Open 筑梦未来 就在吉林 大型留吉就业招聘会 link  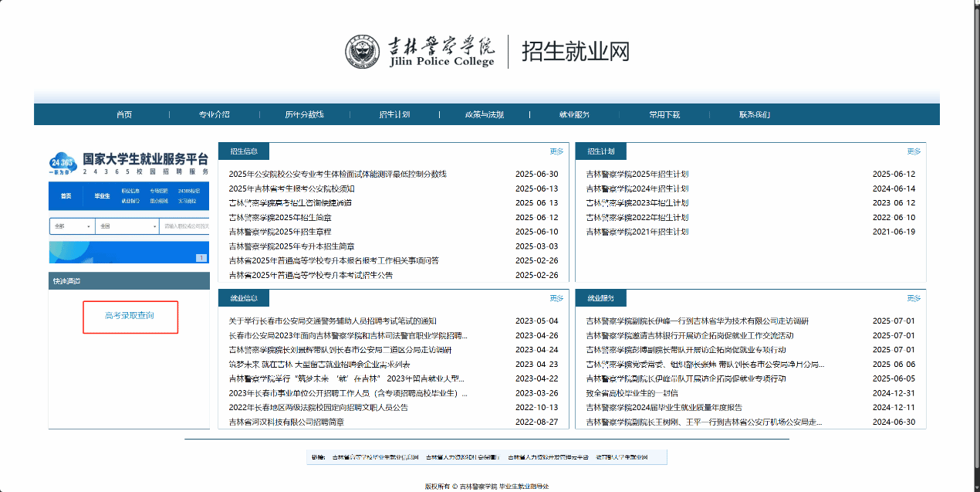coord(319,365)
